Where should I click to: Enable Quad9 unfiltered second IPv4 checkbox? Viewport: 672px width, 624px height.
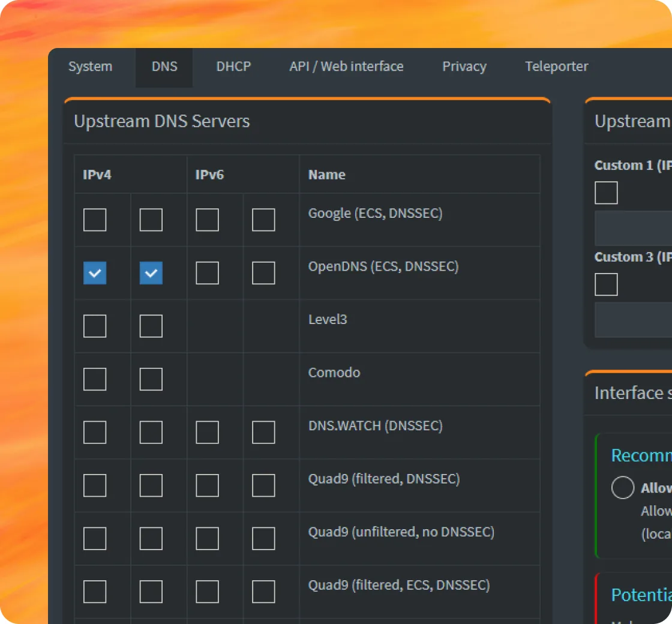coord(151,539)
